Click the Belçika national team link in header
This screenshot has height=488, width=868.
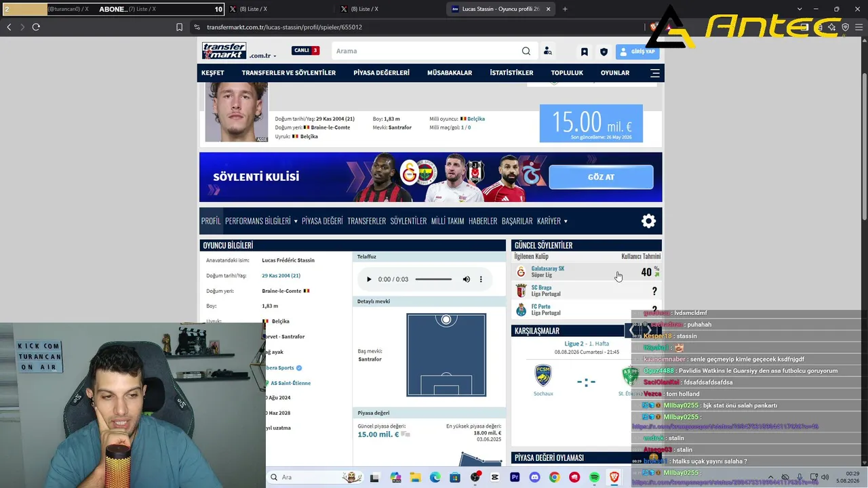click(x=475, y=119)
